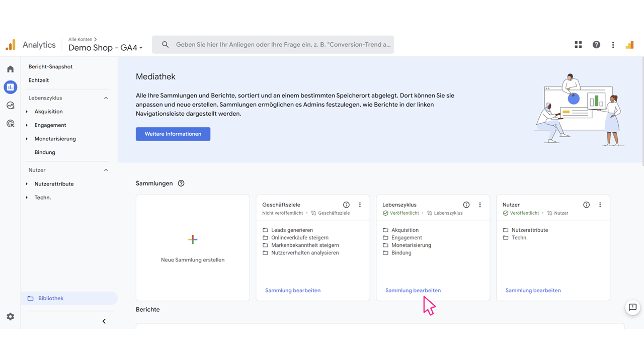Open Bericht-Snapshot in the sidebar
Viewport: 644px width, 362px height.
coord(50,66)
